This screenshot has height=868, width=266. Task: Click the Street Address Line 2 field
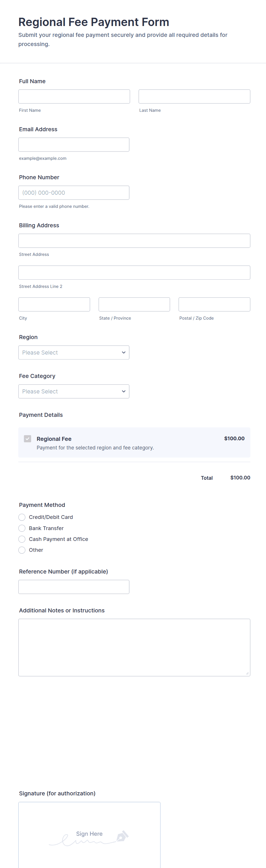click(134, 272)
